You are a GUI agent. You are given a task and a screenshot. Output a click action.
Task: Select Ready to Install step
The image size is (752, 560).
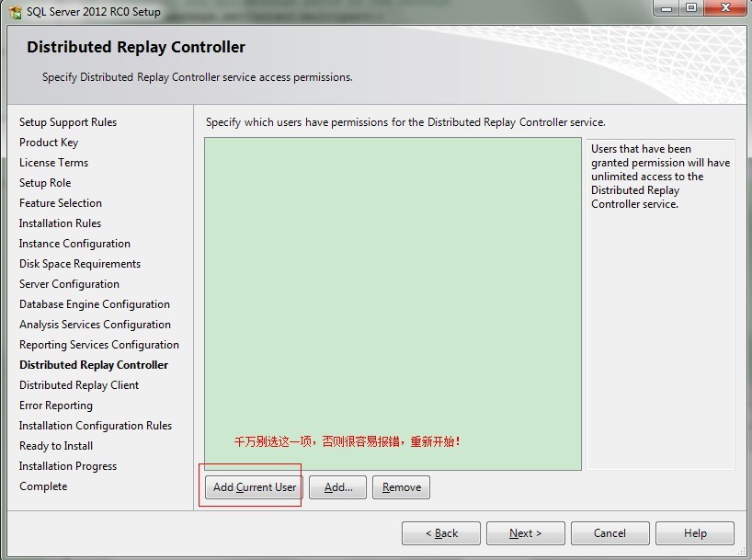56,446
